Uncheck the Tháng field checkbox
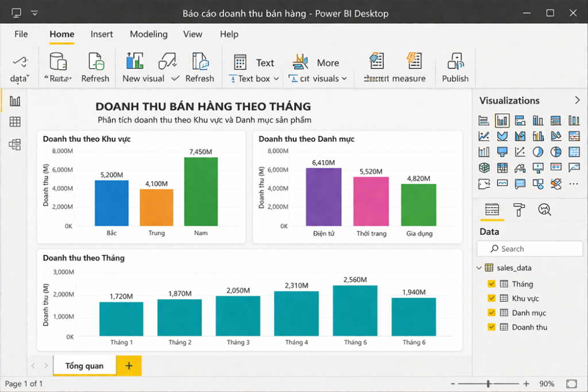This screenshot has height=392, width=588. pos(492,284)
